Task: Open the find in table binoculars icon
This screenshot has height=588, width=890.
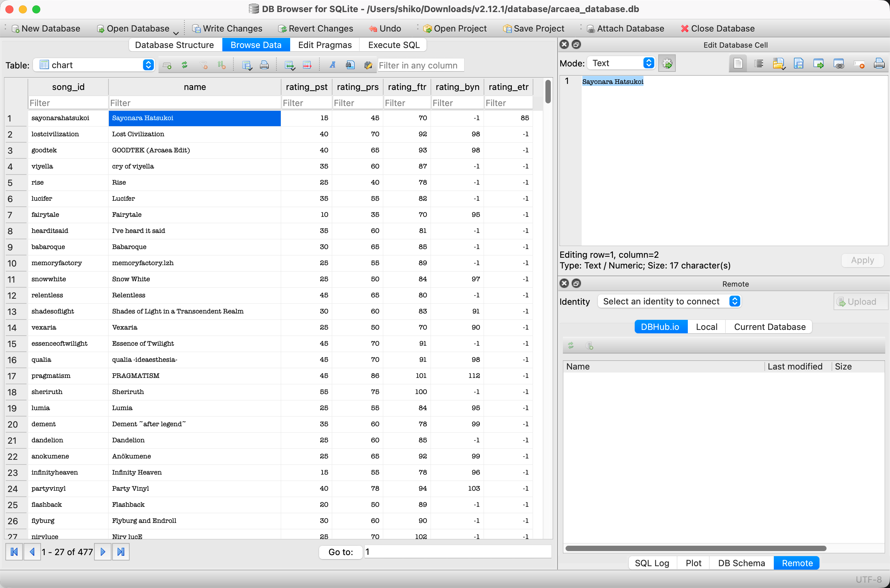Action: [350, 65]
